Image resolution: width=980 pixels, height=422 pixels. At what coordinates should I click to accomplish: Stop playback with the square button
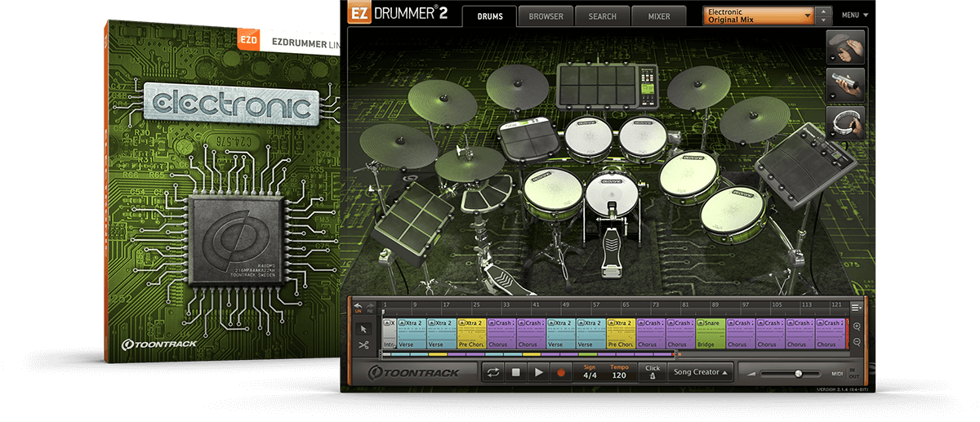click(516, 372)
